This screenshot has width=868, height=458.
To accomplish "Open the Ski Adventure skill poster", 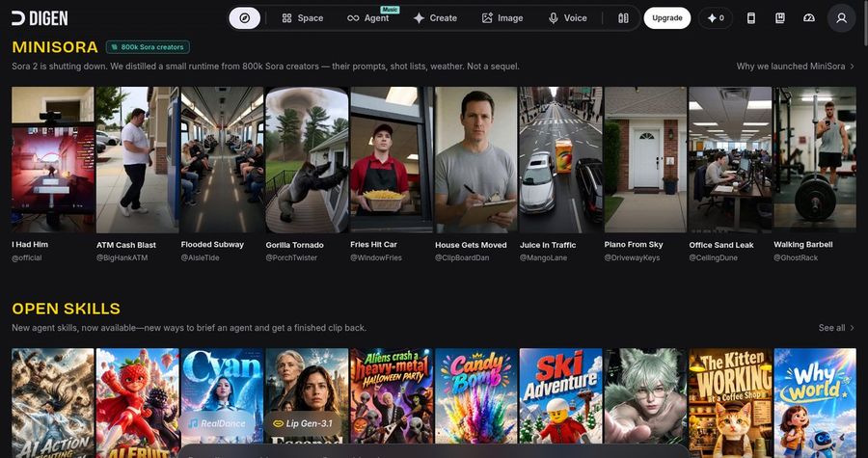I will pos(561,396).
